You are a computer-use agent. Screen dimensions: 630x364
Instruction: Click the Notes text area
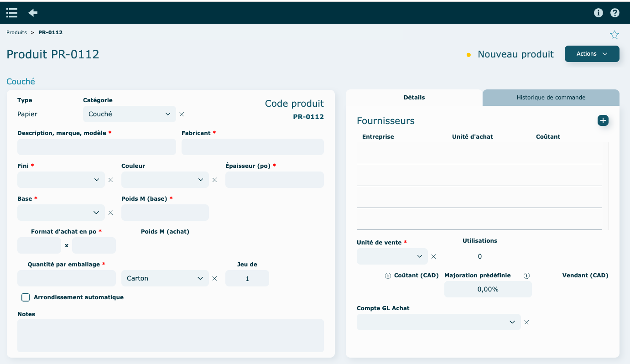pos(170,336)
